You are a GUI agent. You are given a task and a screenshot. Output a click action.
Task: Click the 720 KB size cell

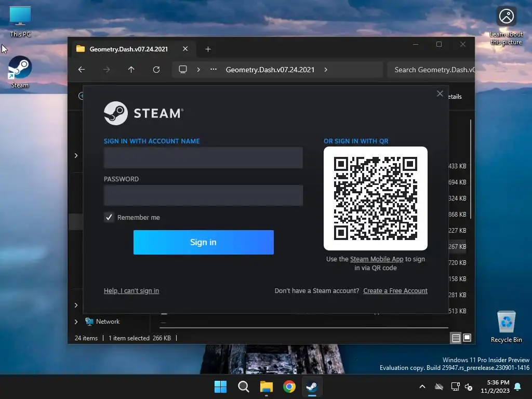click(457, 262)
